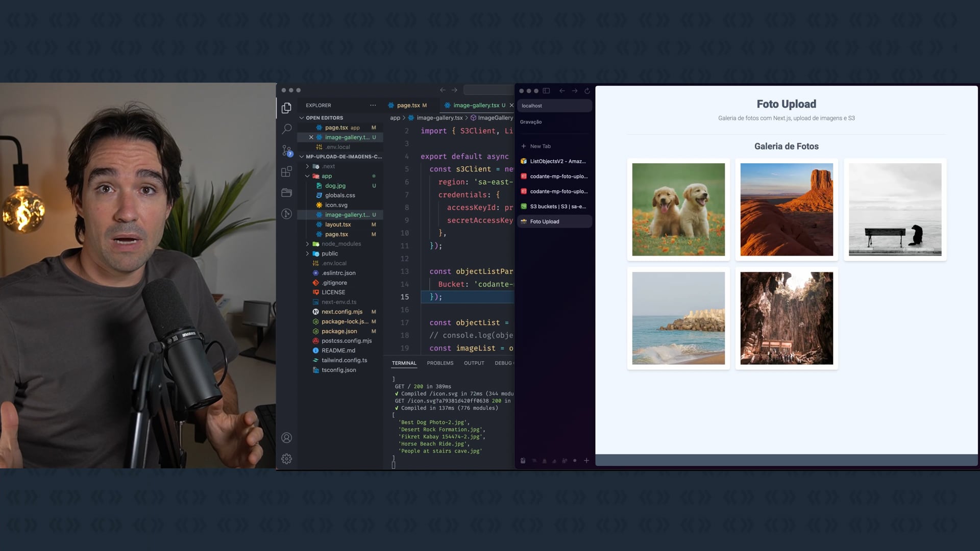
Task: Open Source Control with 7 changes badge
Action: pos(287,151)
